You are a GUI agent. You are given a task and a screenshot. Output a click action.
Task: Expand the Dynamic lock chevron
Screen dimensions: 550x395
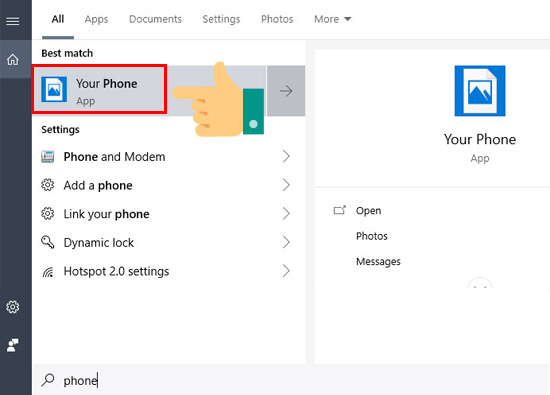click(x=286, y=242)
